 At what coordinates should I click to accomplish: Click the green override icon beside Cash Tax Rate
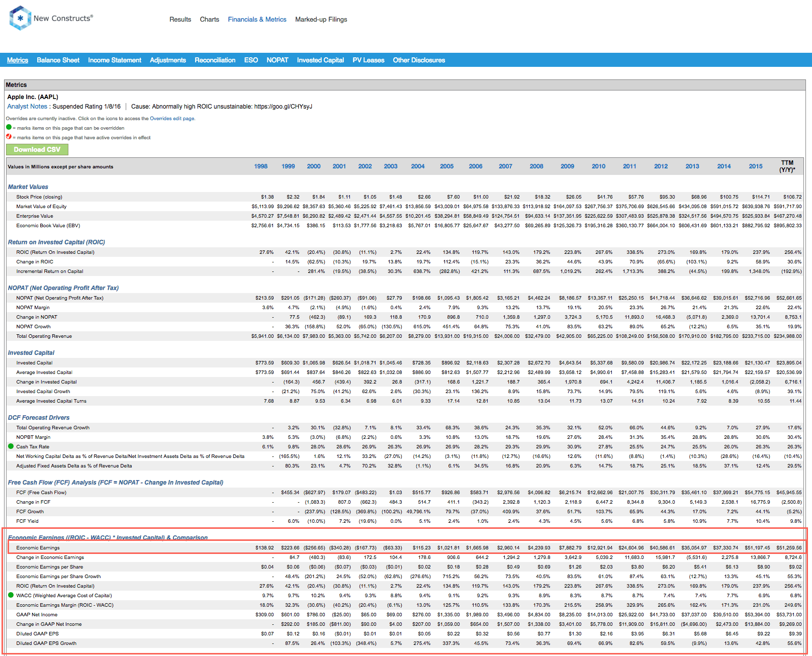click(x=11, y=446)
